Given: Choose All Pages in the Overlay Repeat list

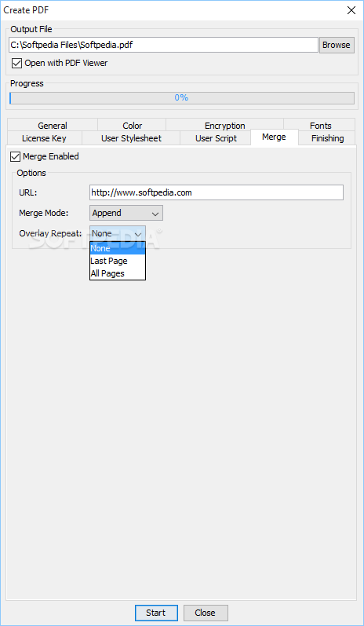Looking at the screenshot, I should pyautogui.click(x=118, y=273).
